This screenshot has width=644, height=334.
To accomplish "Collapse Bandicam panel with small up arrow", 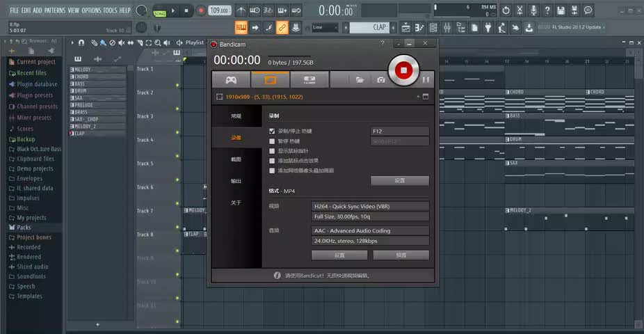I will (x=418, y=97).
